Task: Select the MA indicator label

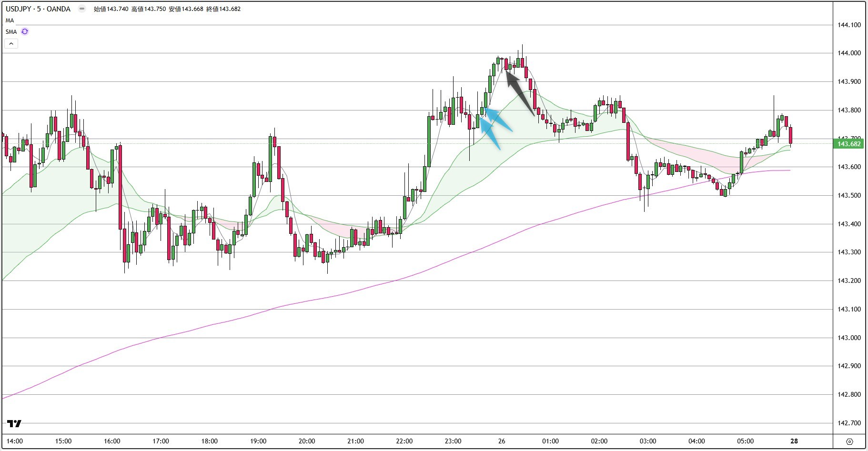Action: (10, 20)
